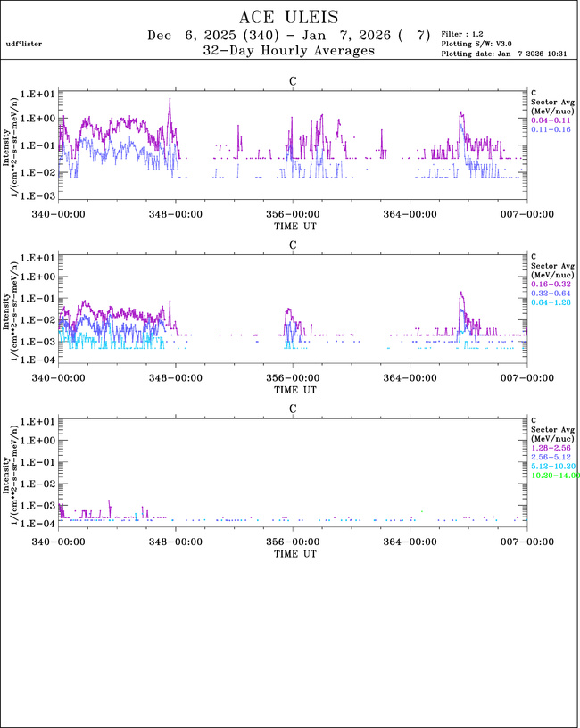Click the 32-Day Hourly Averages subtitle
580x728 pixels.
pyautogui.click(x=290, y=51)
